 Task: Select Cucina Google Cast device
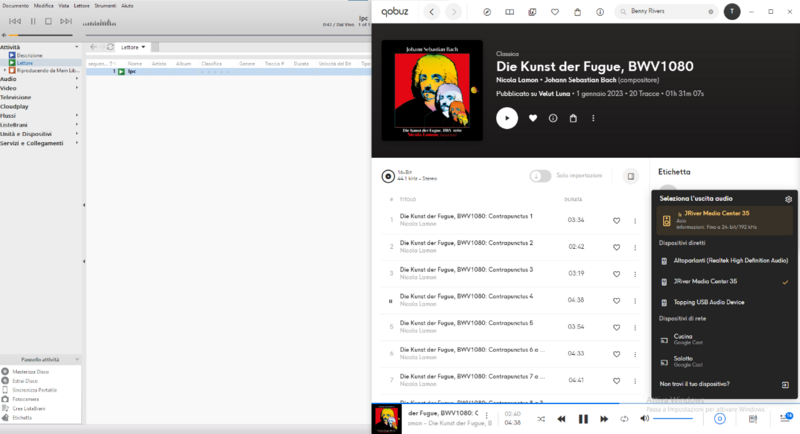(x=724, y=339)
